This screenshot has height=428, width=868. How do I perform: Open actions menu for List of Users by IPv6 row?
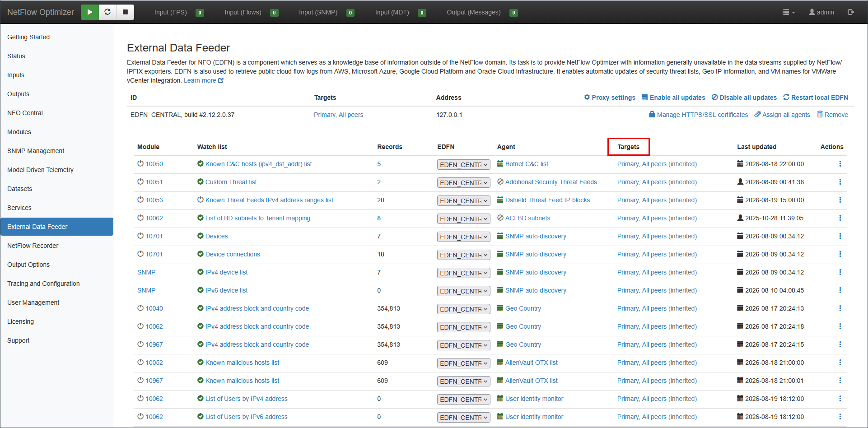[840, 417]
